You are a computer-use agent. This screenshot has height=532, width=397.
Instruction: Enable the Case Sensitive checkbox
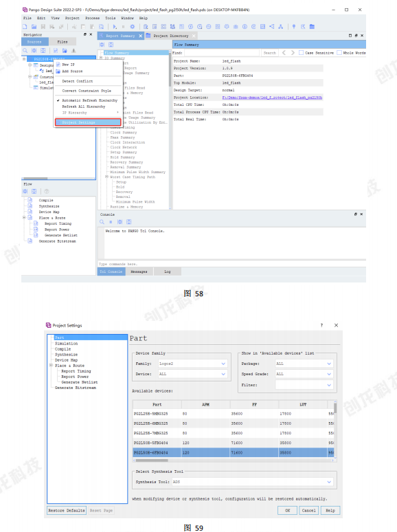coord(301,53)
